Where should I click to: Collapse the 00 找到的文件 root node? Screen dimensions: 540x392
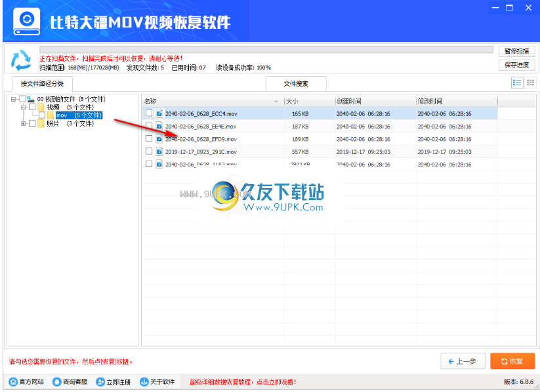point(13,99)
